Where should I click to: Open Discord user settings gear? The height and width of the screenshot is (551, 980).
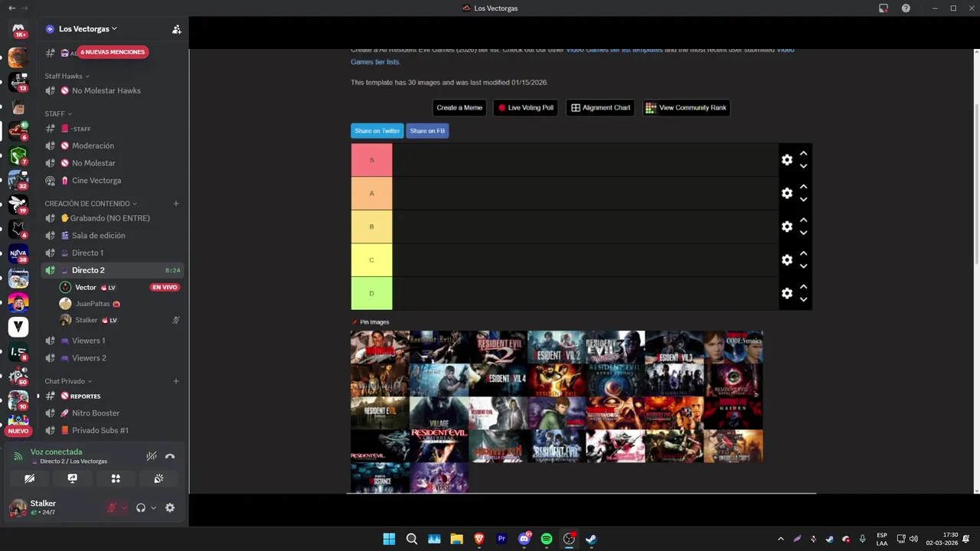coord(170,507)
